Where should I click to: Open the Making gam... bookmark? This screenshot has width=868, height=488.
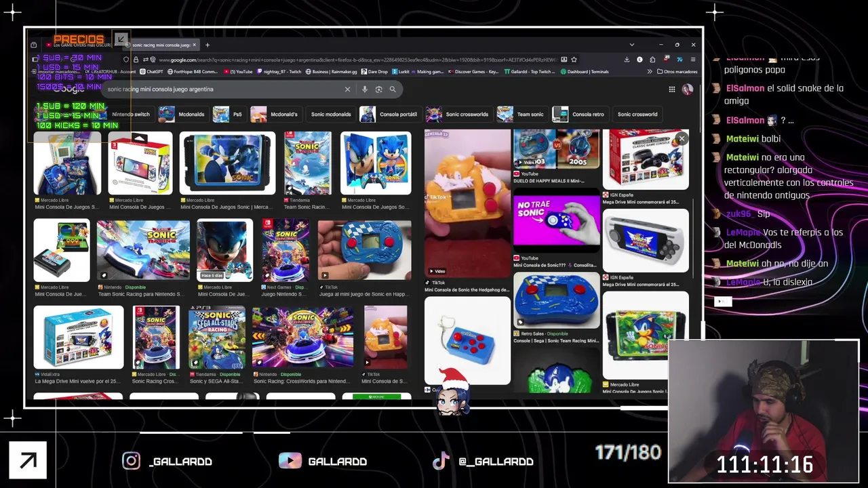coord(427,71)
